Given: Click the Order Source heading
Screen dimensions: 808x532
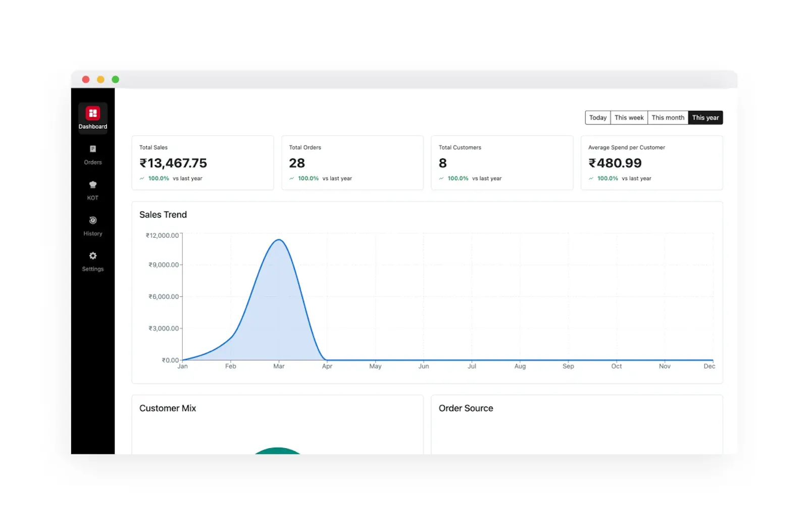Looking at the screenshot, I should (x=466, y=408).
